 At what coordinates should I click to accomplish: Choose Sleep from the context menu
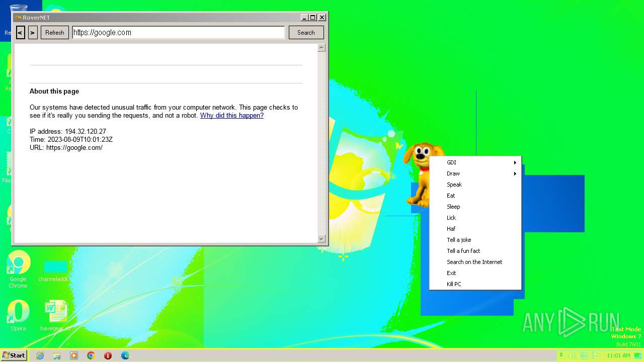click(x=475, y=207)
